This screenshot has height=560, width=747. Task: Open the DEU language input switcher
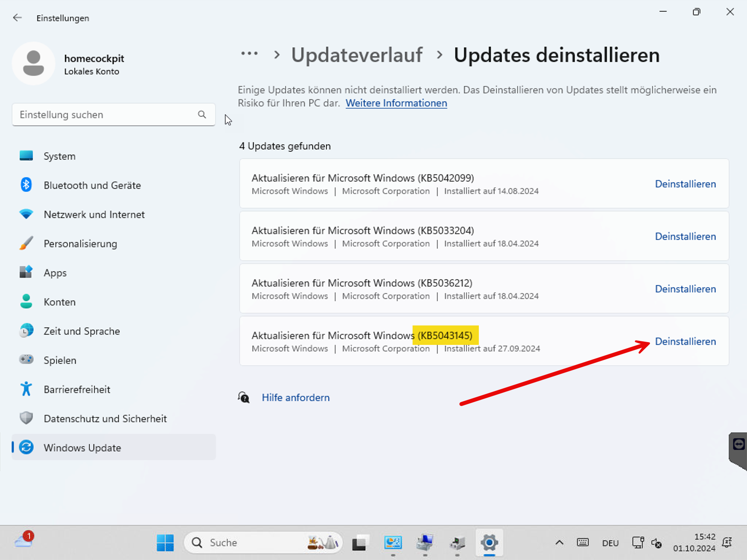click(610, 543)
